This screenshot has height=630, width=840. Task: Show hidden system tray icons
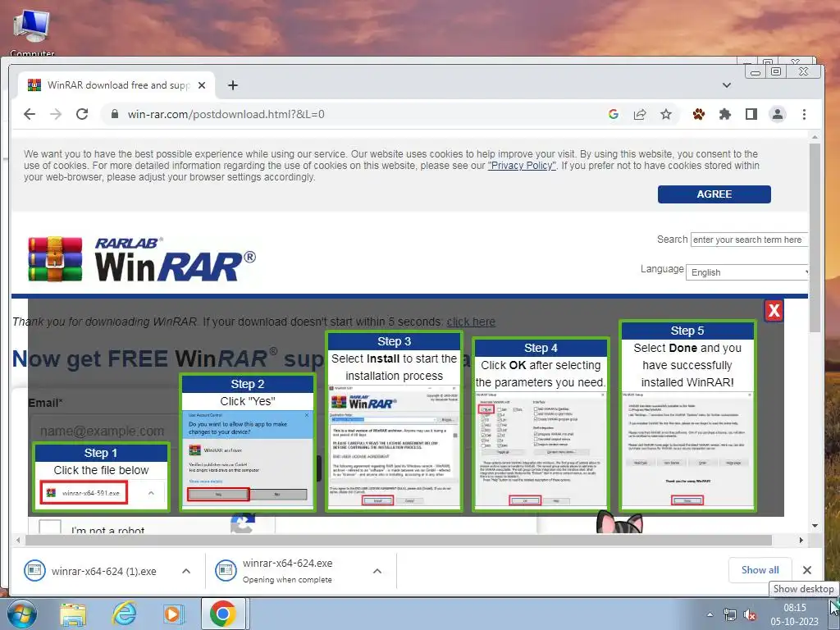(x=710, y=615)
